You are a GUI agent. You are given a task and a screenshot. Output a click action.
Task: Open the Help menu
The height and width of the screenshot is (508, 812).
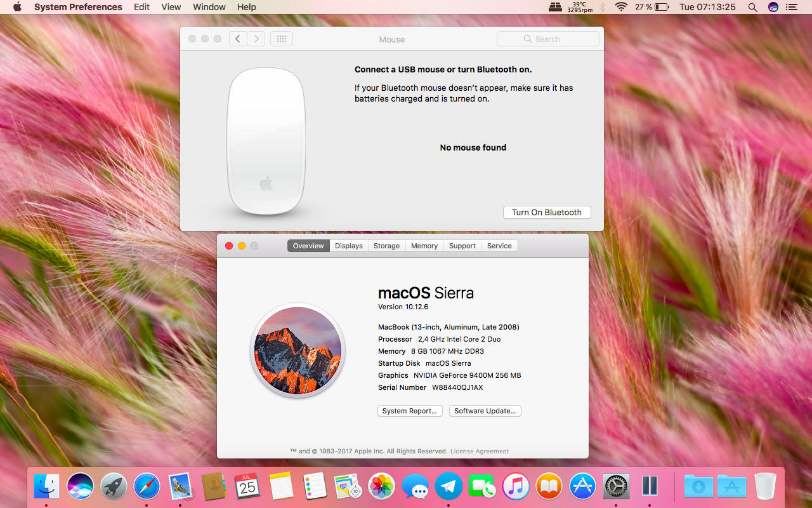[x=247, y=7]
